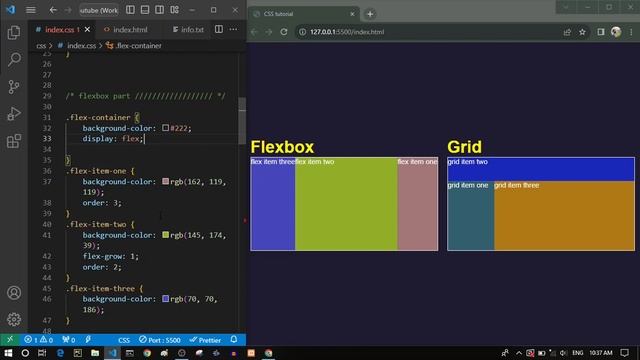This screenshot has height=360, width=640.
Task: Click the ports forwarded status indicator
Action: [x=69, y=340]
